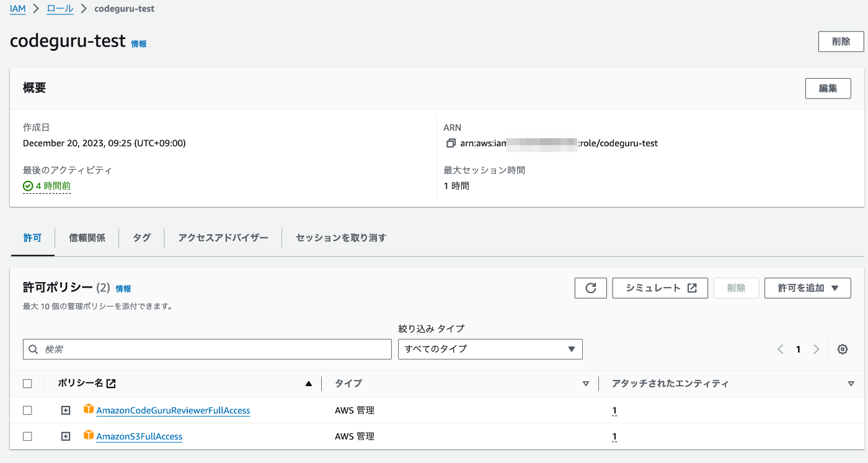Viewport: 868px width, 463px height.
Task: Go to next page arrow
Action: point(817,350)
